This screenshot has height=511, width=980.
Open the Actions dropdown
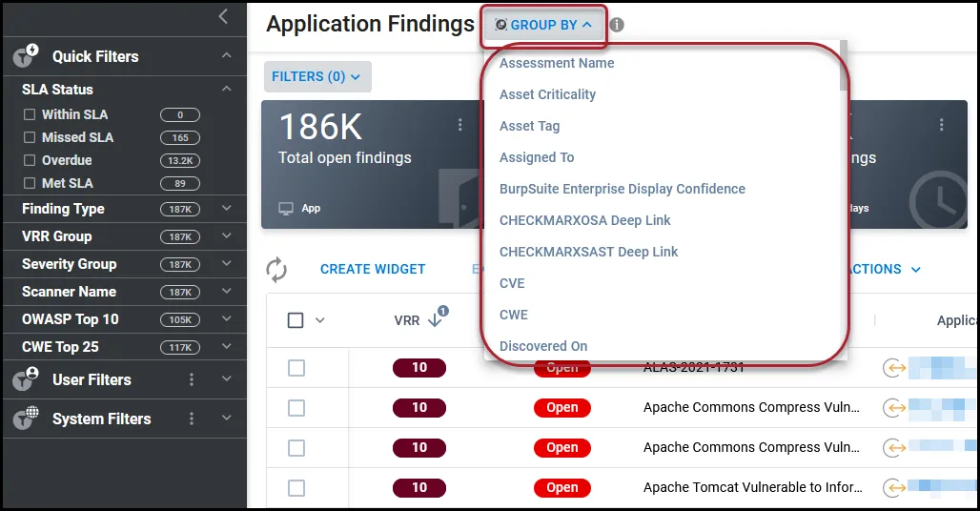click(883, 269)
